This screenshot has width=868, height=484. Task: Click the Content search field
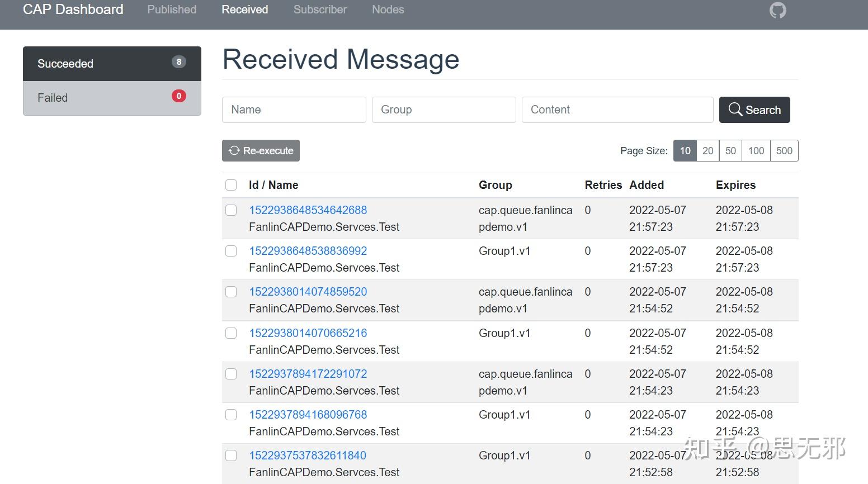(617, 110)
